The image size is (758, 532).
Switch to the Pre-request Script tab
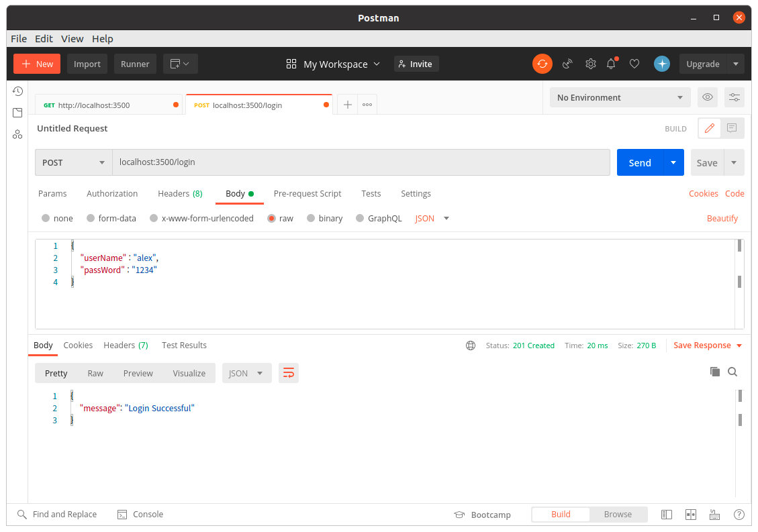click(307, 193)
